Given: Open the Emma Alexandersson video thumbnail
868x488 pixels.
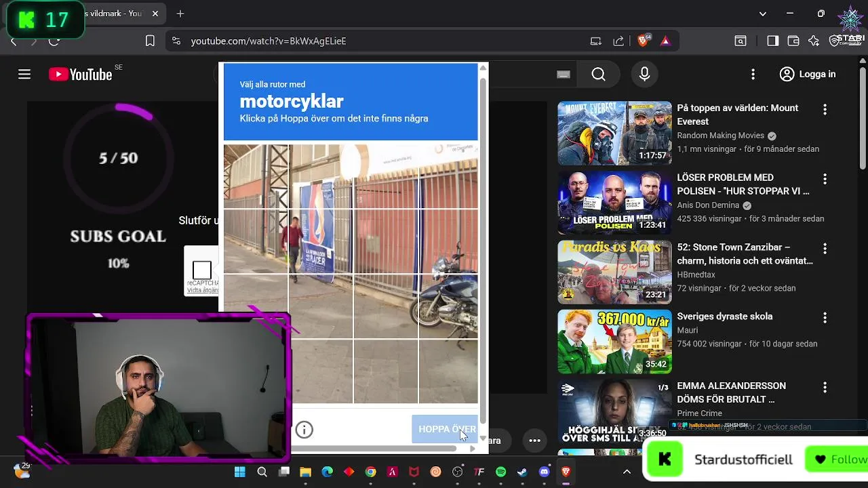Looking at the screenshot, I should [x=614, y=411].
